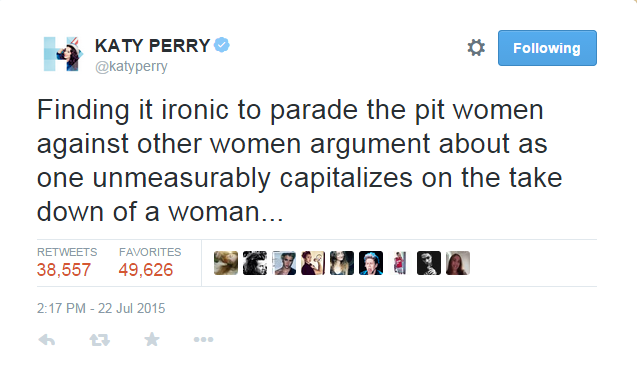Image resolution: width=637 pixels, height=377 pixels.
Task: Open the 2:17 PM 22 Jul 2015 timestamp
Action: 101,308
